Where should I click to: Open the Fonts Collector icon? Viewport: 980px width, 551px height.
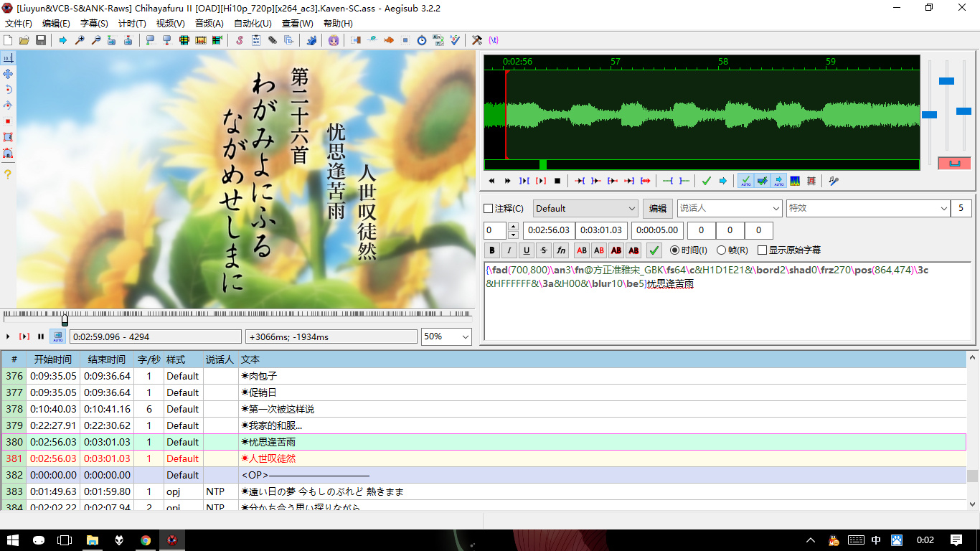(x=288, y=40)
